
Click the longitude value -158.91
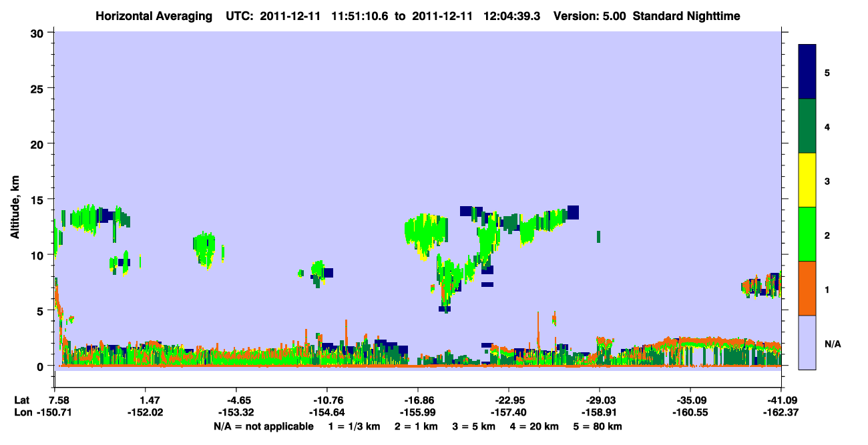(x=600, y=413)
